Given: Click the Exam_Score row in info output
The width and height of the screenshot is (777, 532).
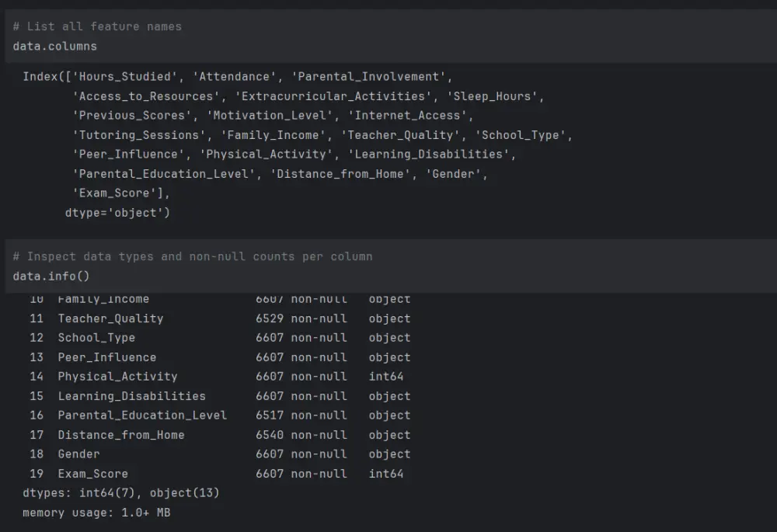Looking at the screenshot, I should [x=92, y=474].
